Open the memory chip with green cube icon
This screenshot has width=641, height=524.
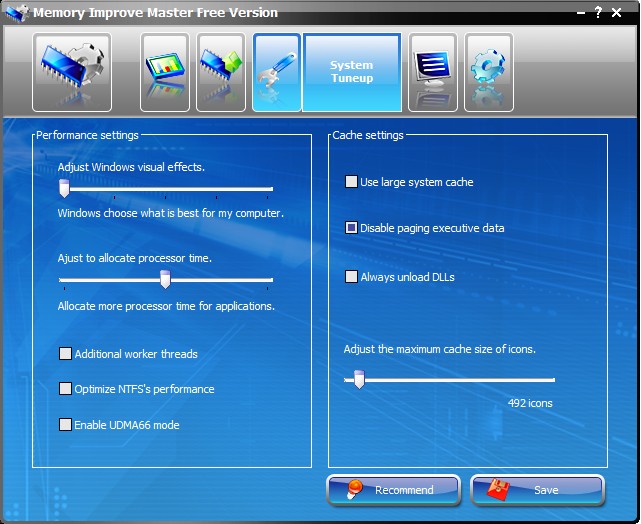(221, 72)
